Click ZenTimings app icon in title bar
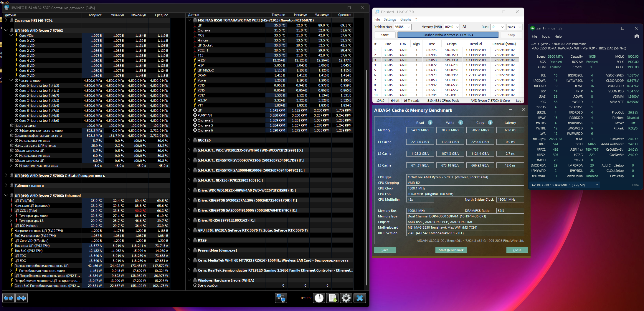 (532, 28)
